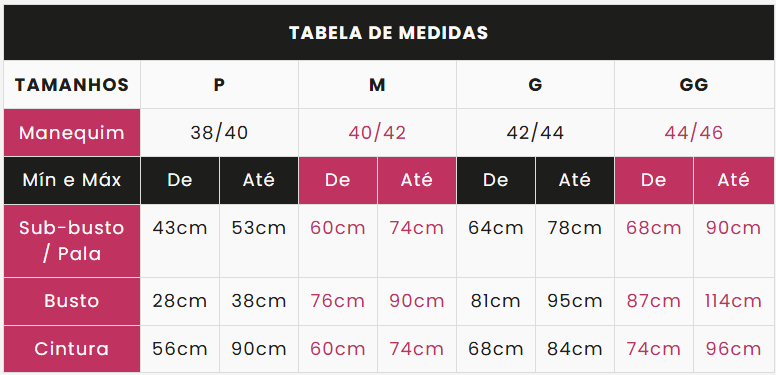This screenshot has width=776, height=375.
Task: Click size P column header
Action: pos(219,85)
